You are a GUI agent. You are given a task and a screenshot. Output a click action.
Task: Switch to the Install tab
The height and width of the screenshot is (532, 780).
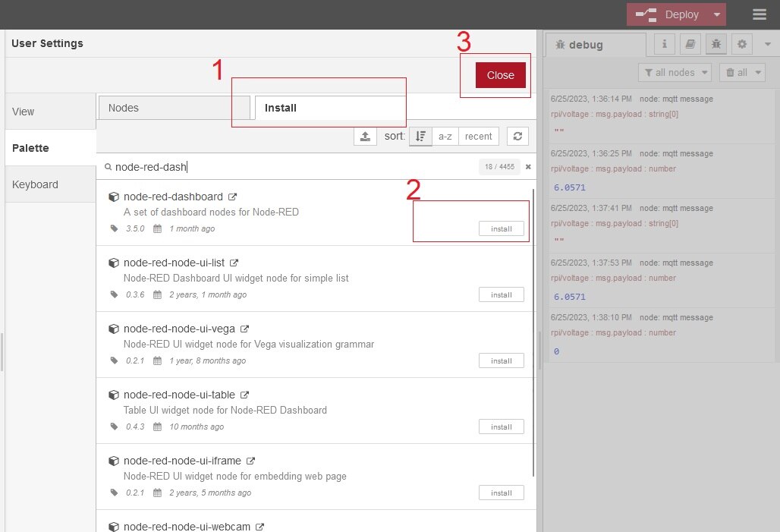point(330,108)
